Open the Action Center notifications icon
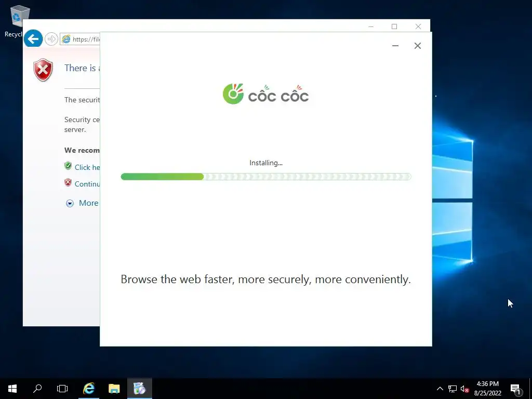 pyautogui.click(x=516, y=389)
